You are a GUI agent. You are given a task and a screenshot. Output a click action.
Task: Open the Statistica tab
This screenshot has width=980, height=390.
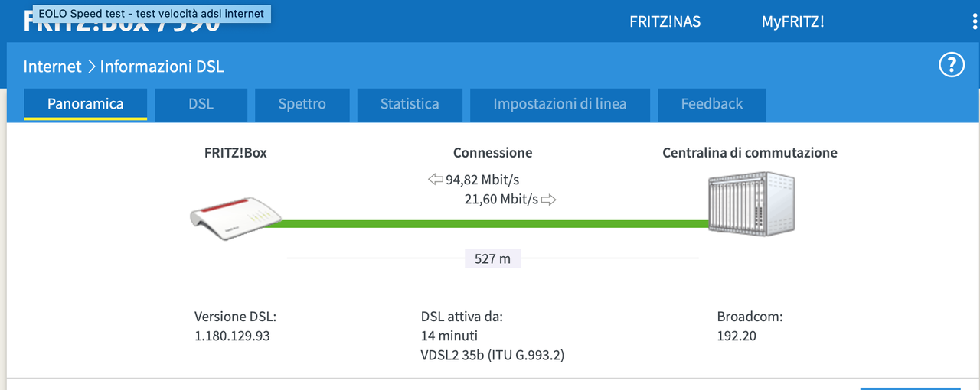click(410, 105)
